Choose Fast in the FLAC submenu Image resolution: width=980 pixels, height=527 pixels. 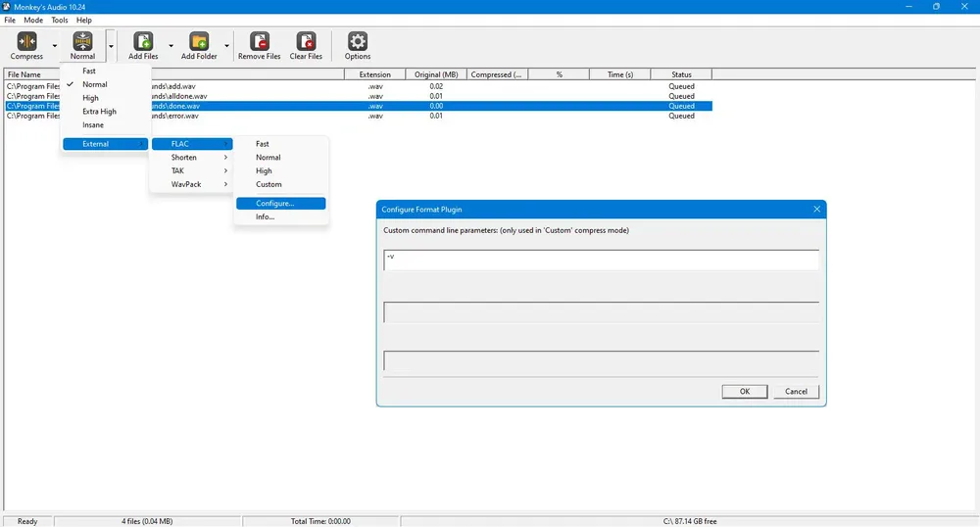[280, 144]
